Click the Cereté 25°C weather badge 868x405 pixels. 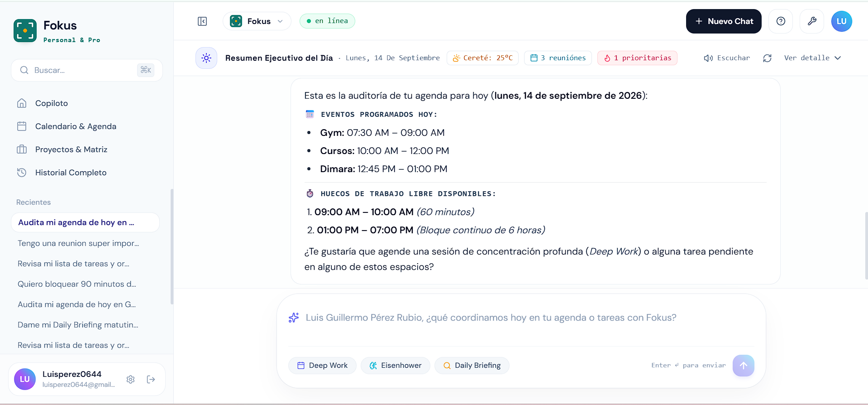(482, 58)
